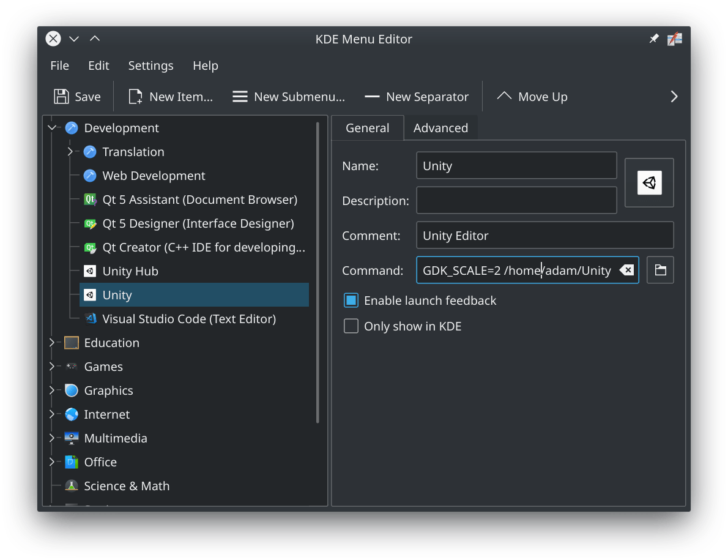Click the Qt 5 Assistant icon
The height and width of the screenshot is (560, 728).
[x=89, y=200]
